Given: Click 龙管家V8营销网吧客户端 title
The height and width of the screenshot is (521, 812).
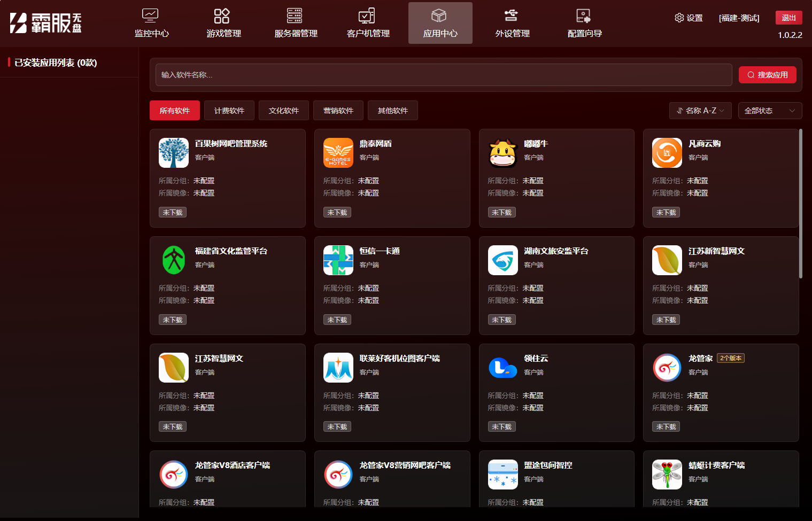Looking at the screenshot, I should coord(405,465).
